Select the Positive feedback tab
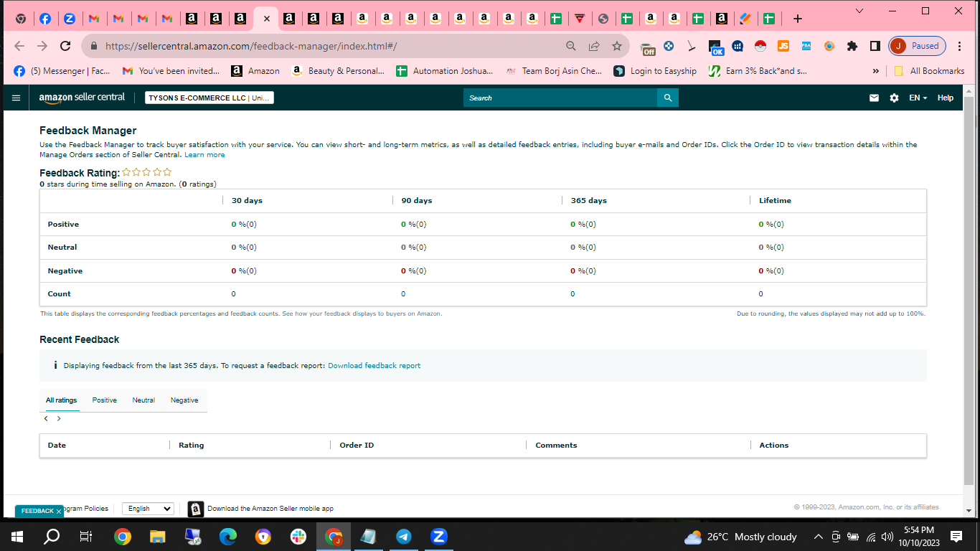The width and height of the screenshot is (980, 551). (104, 400)
